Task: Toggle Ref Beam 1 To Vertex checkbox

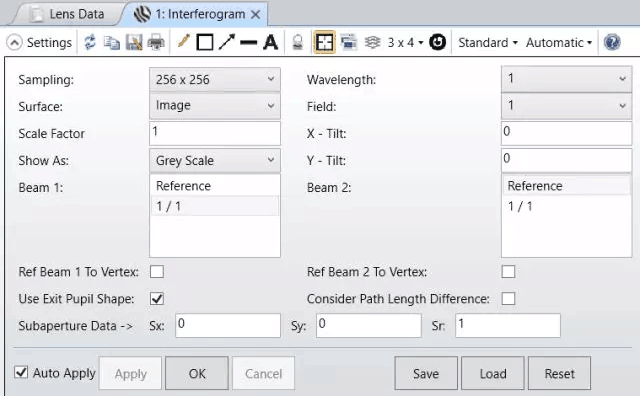Action: coord(157,271)
